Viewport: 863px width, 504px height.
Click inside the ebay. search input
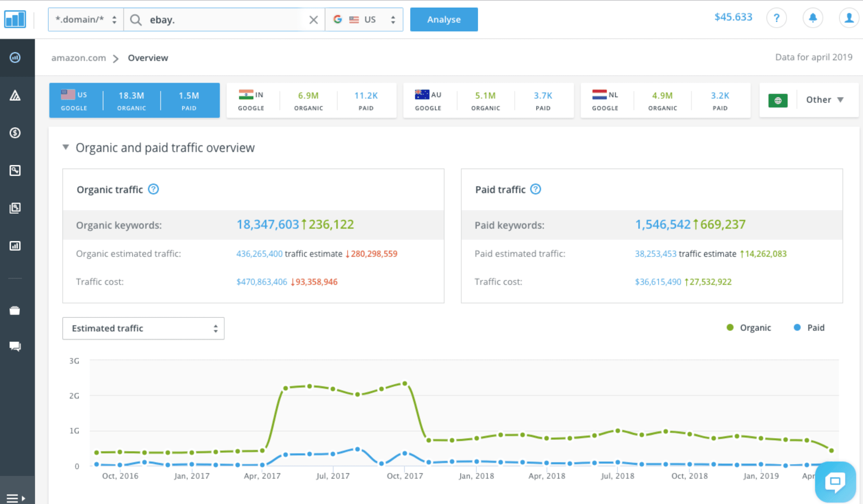(x=224, y=20)
